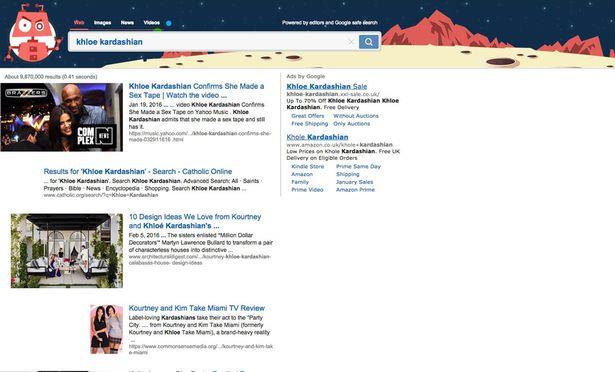
Task: Click the magnifying glass search button
Action: tap(369, 42)
